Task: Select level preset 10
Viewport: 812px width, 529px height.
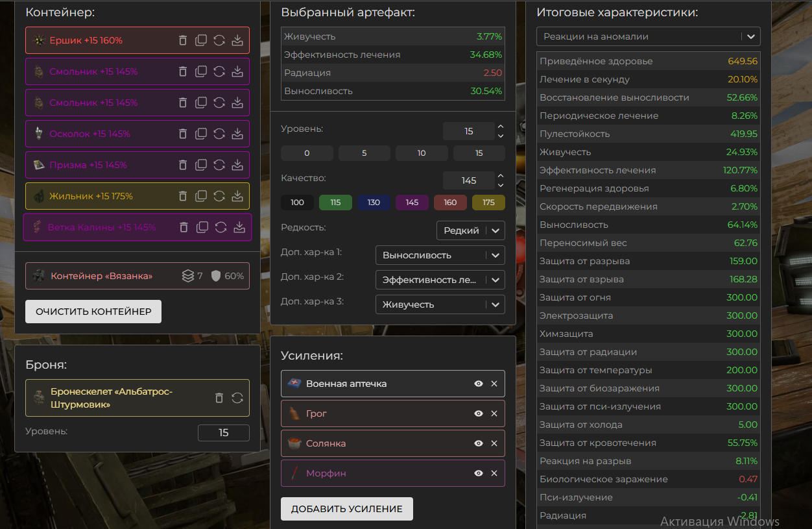Action: 422,153
